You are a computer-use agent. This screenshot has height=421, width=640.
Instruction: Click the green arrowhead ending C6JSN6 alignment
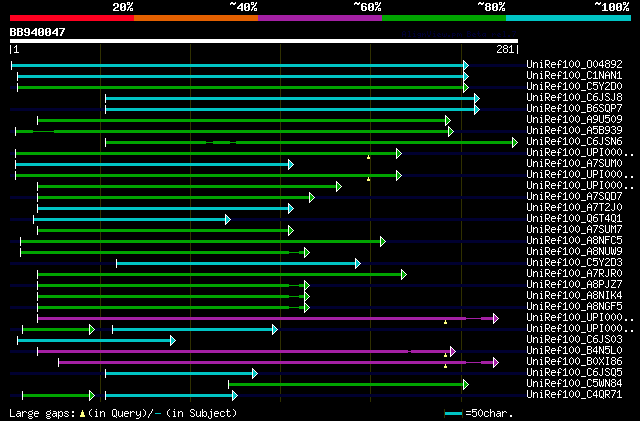pos(515,143)
